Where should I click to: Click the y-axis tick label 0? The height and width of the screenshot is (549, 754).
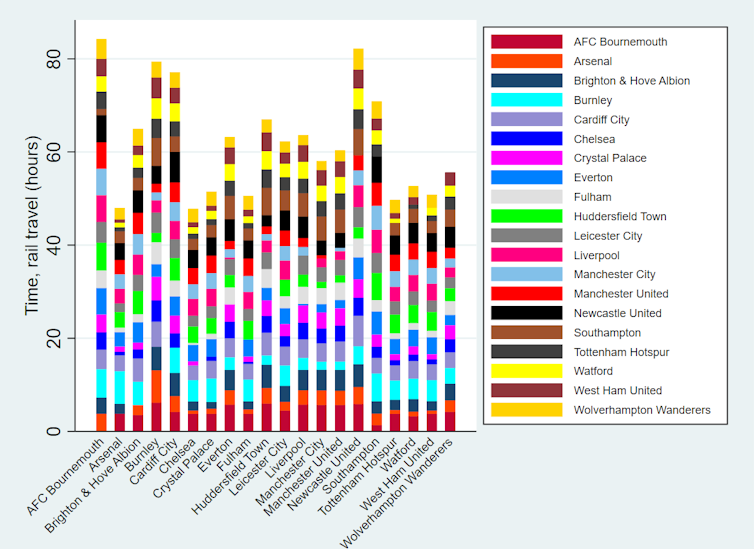(53, 431)
